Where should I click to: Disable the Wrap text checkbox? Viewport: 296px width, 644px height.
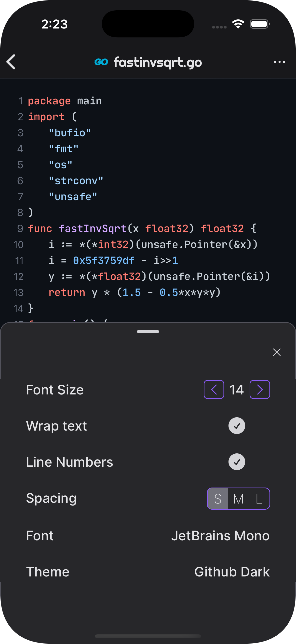[x=237, y=425]
